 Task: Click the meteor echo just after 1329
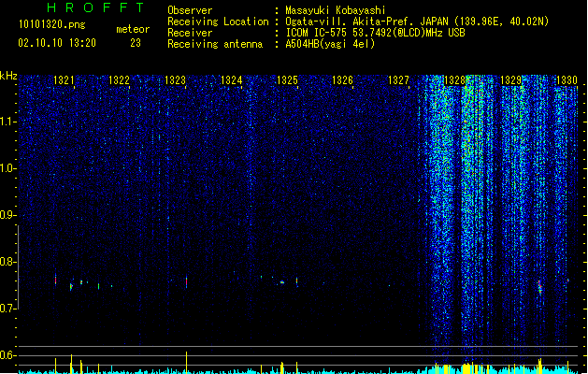pos(540,287)
